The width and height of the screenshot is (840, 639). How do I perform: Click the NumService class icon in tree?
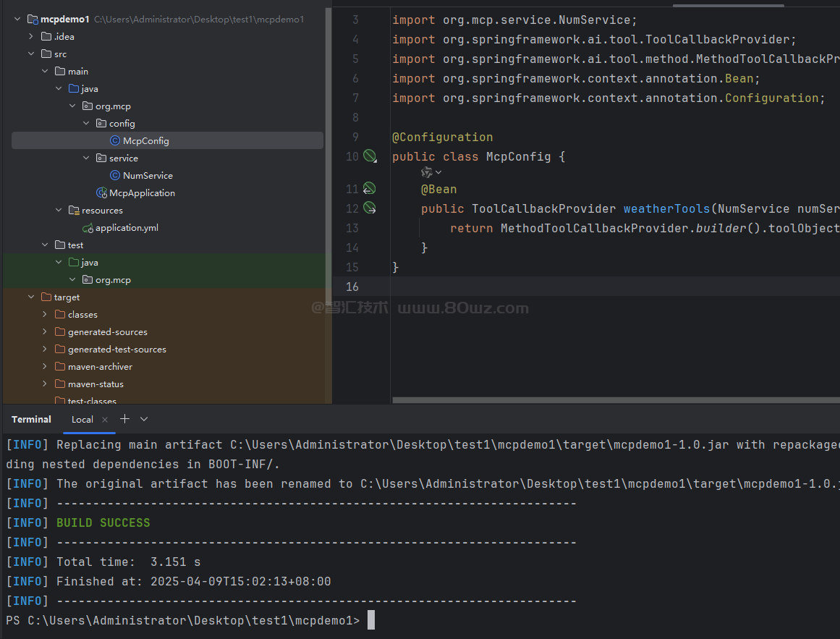[x=115, y=176]
